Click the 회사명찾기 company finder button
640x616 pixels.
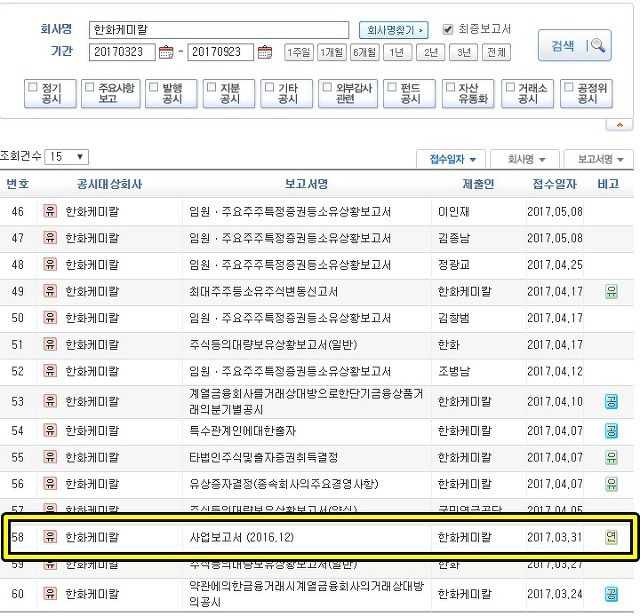(x=393, y=30)
